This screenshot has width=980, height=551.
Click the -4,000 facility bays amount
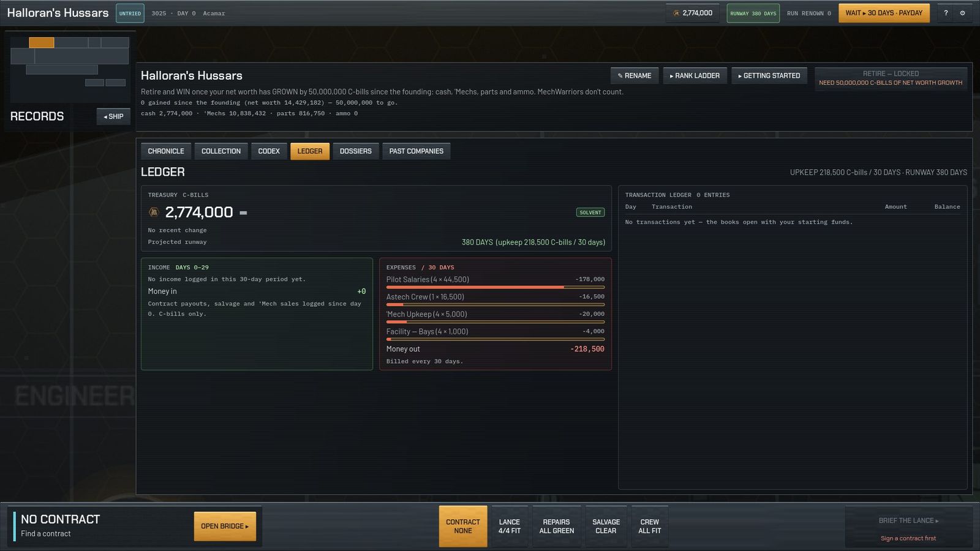(x=594, y=331)
